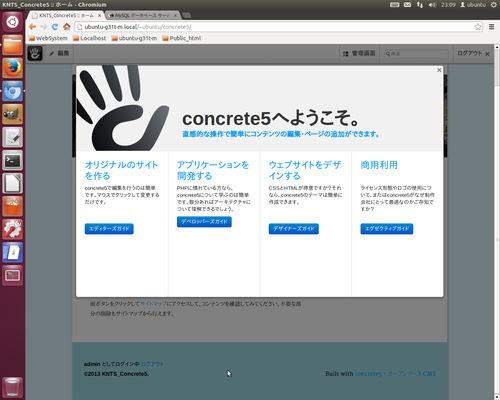Open the Public_html bookmark folder
Screen dimensions: 500x400
point(182,38)
